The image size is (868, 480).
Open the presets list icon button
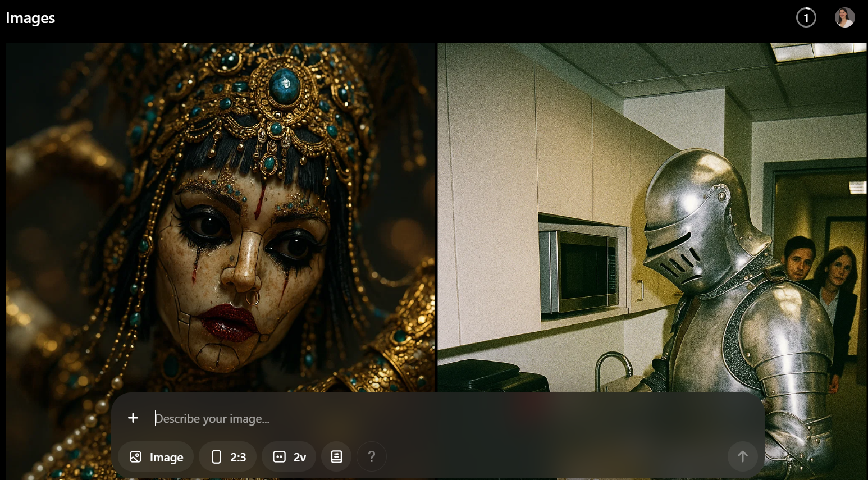pyautogui.click(x=336, y=457)
